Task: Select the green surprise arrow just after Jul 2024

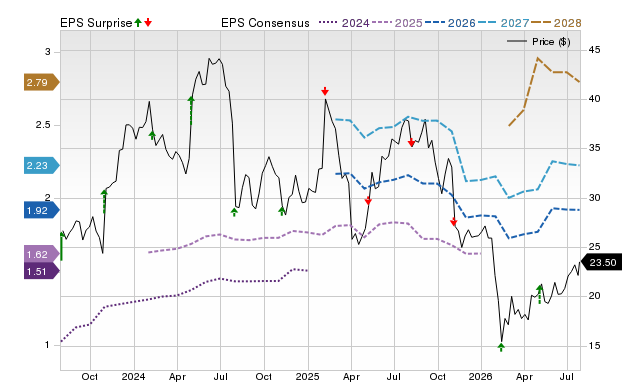Action: [x=234, y=212]
